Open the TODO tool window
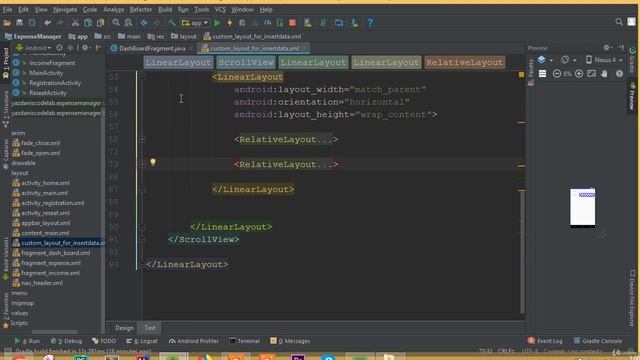The width and height of the screenshot is (640, 360). (104, 341)
